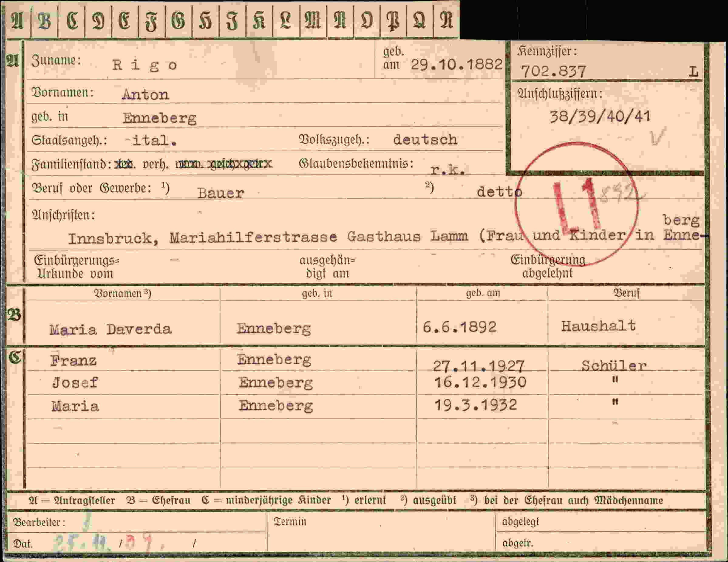
Task: Click "Innsbruck," in the address line
Action: click(x=114, y=239)
